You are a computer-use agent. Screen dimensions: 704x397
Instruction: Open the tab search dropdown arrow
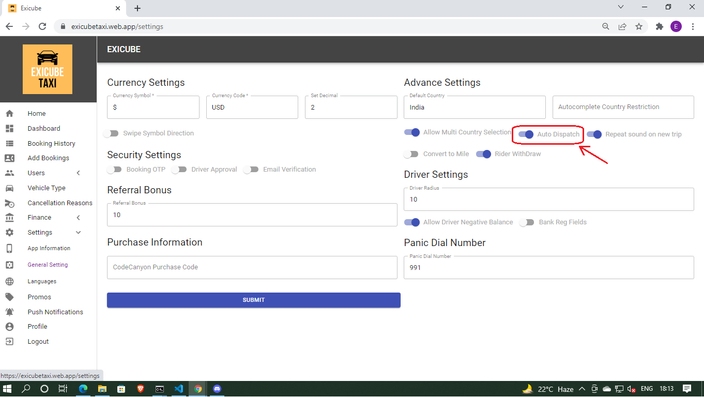click(x=620, y=7)
